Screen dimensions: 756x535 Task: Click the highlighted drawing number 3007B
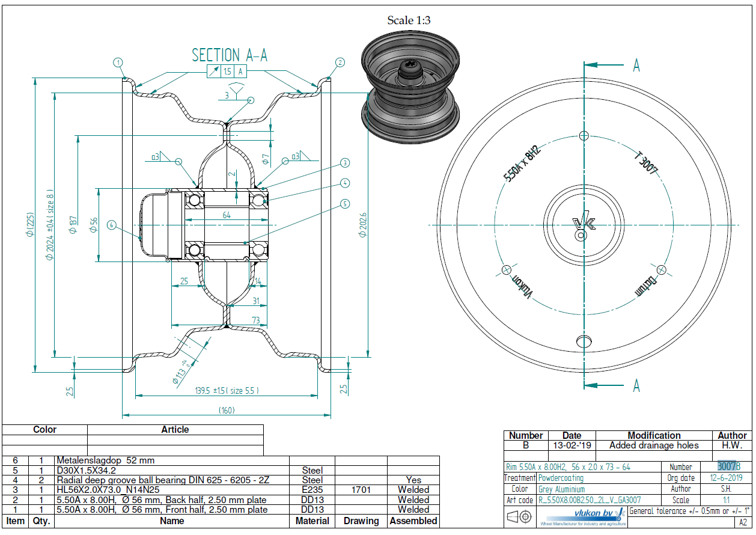click(x=728, y=466)
